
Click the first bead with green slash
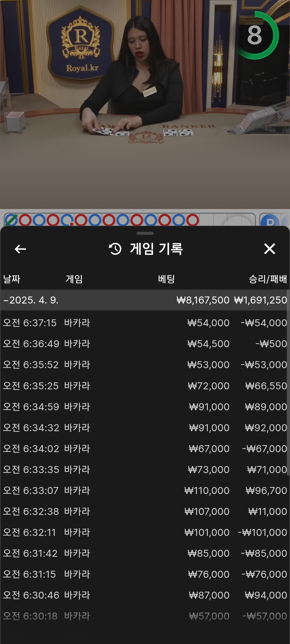[x=11, y=220]
